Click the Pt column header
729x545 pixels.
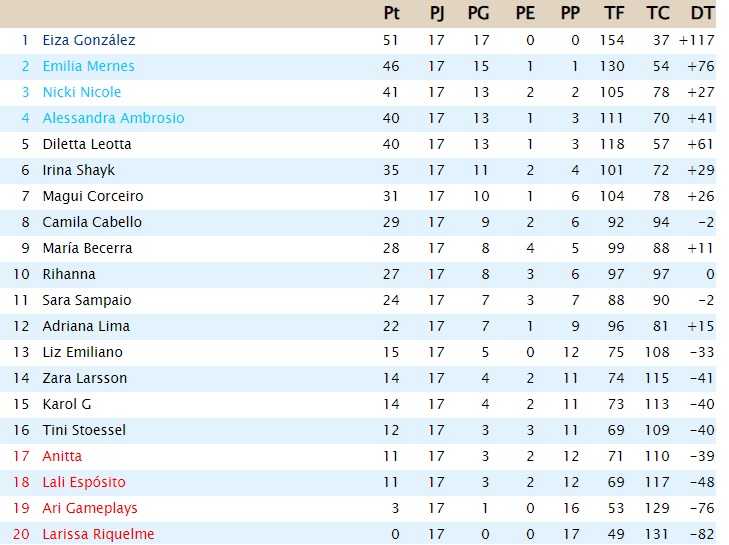click(391, 13)
